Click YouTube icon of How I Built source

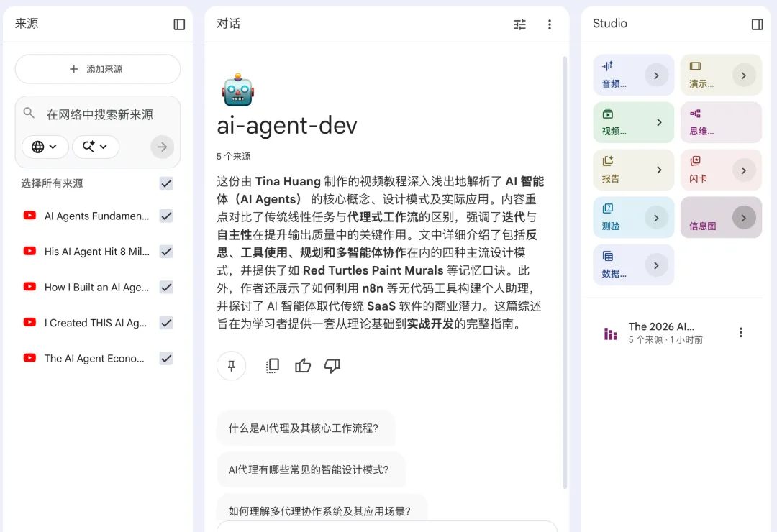(x=29, y=287)
